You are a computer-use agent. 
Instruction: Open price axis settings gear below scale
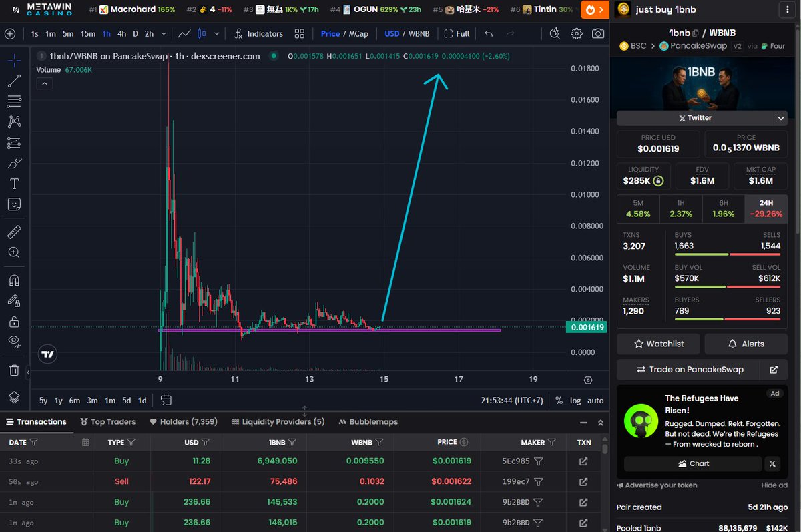coord(588,380)
